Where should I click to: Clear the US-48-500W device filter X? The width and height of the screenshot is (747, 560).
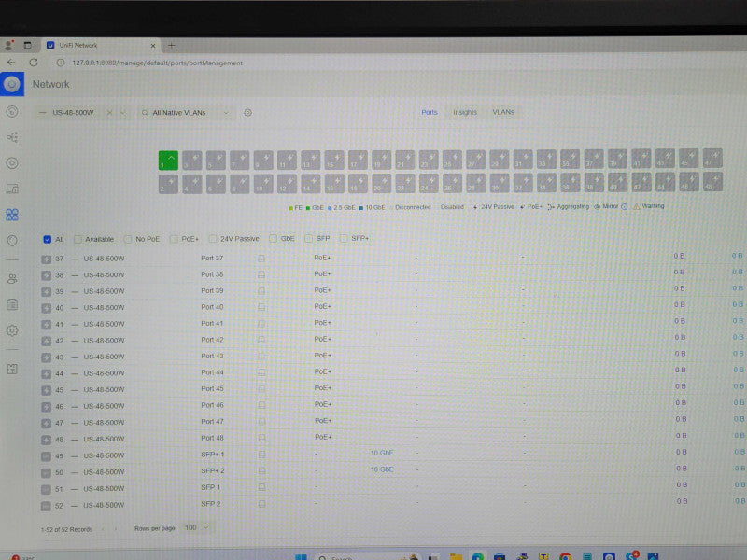click(x=109, y=113)
